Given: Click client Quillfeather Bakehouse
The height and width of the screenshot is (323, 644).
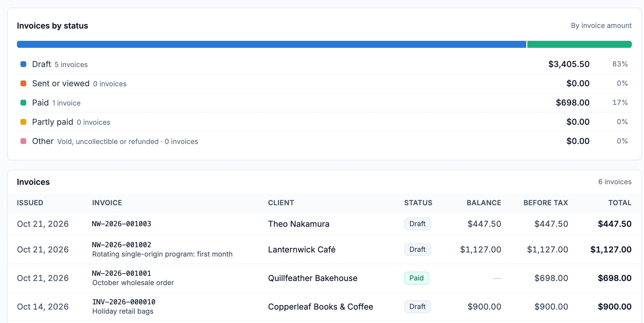Looking at the screenshot, I should pyautogui.click(x=313, y=278).
